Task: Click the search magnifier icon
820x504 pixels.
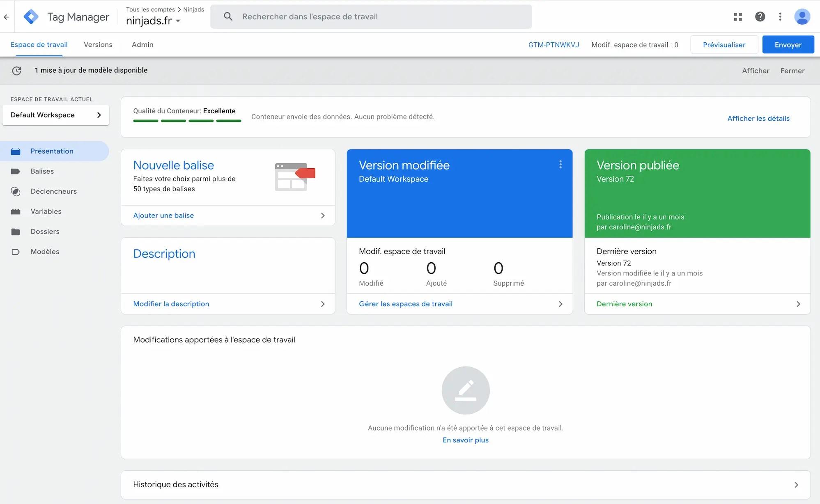Action: (x=228, y=16)
